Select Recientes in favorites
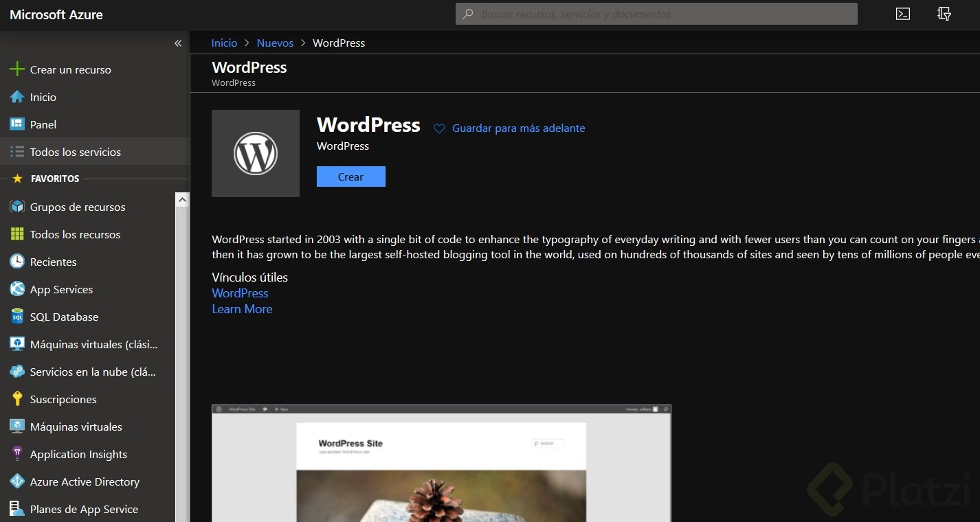Screen dimensions: 980x522 [x=54, y=262]
